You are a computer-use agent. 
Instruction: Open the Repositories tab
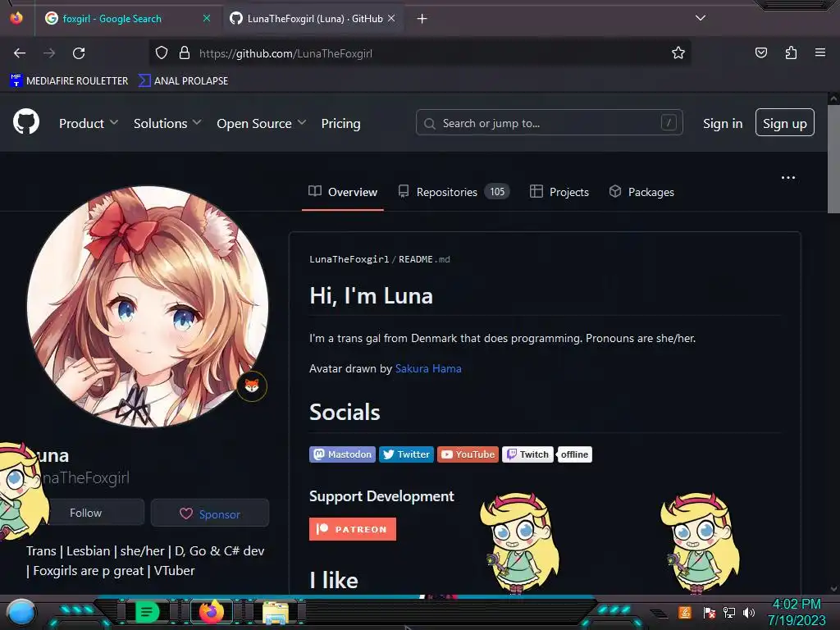[453, 192]
